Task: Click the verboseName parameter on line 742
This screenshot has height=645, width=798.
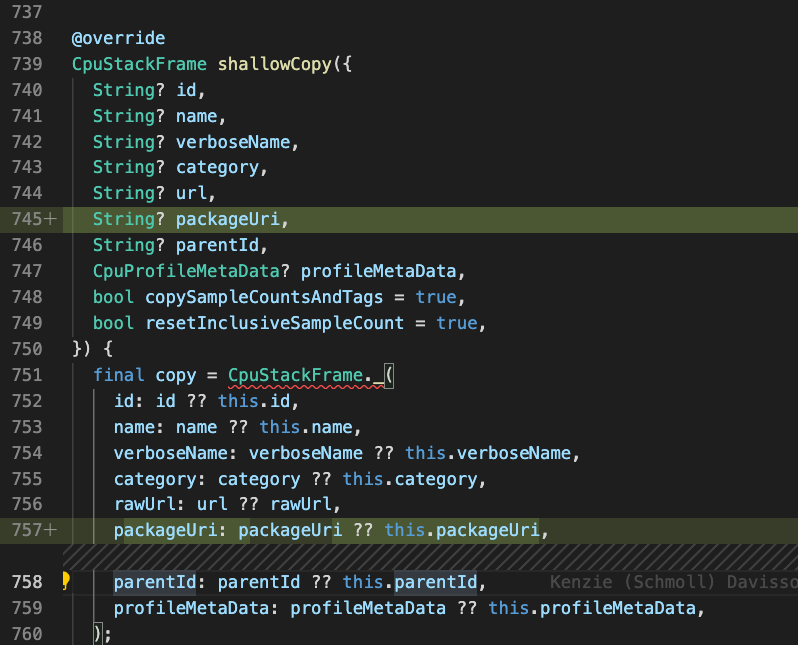Action: tap(233, 142)
